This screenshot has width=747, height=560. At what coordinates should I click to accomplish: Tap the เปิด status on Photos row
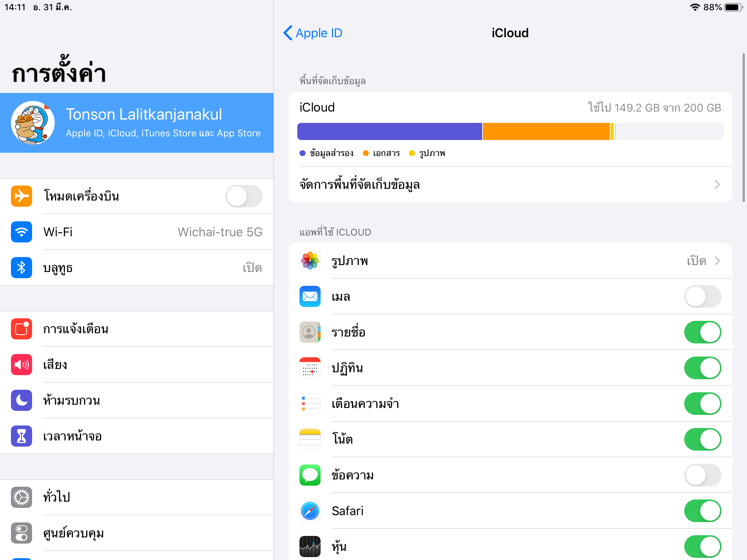click(697, 261)
